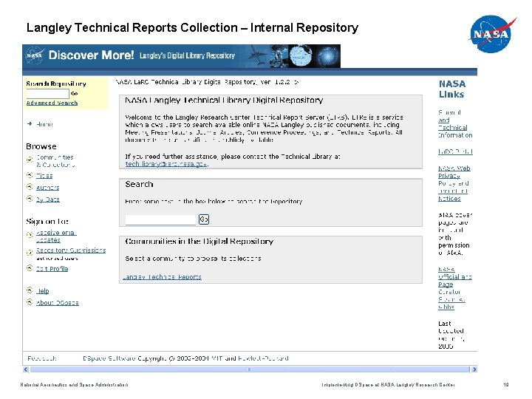Click the arrow icon beside Home
The height and width of the screenshot is (399, 532).
(30, 124)
